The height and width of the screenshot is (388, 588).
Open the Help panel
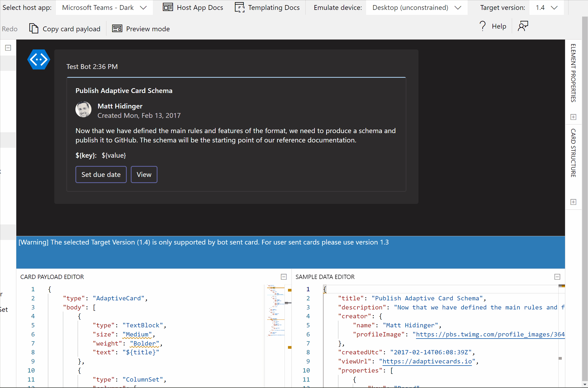(493, 26)
